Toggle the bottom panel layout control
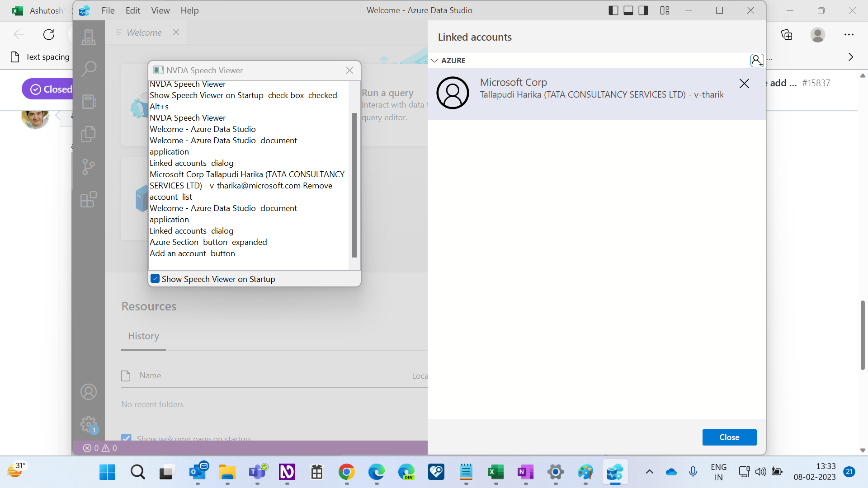Viewport: 868px width, 488px height. [628, 10]
